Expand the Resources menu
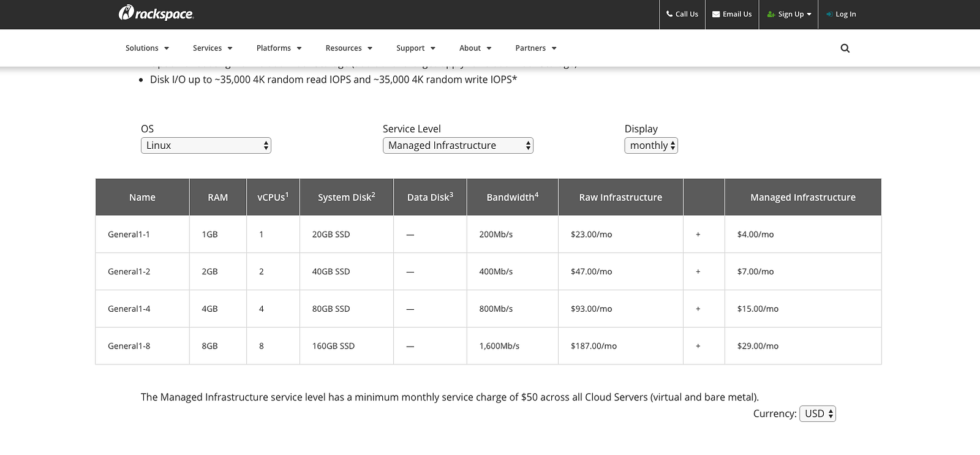980x455 pixels. click(x=349, y=48)
